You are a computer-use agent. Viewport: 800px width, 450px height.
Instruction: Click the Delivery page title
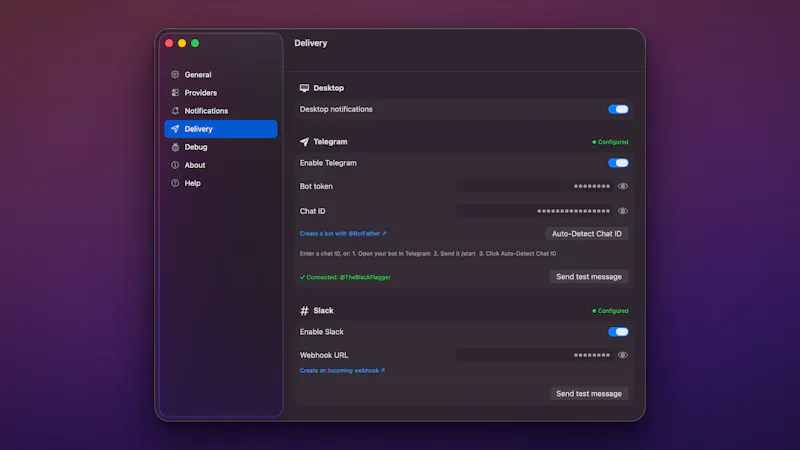coord(311,43)
